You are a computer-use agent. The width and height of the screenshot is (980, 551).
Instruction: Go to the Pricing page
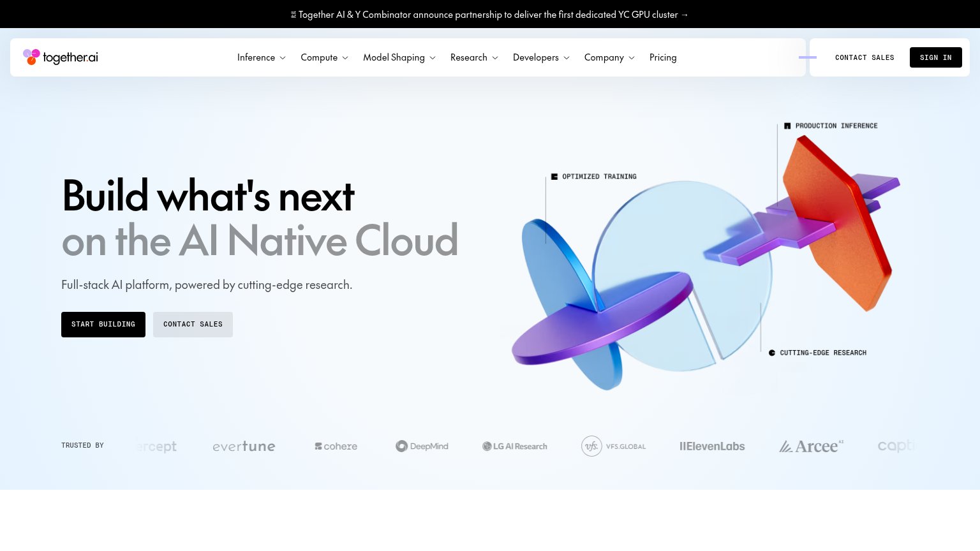pos(663,57)
